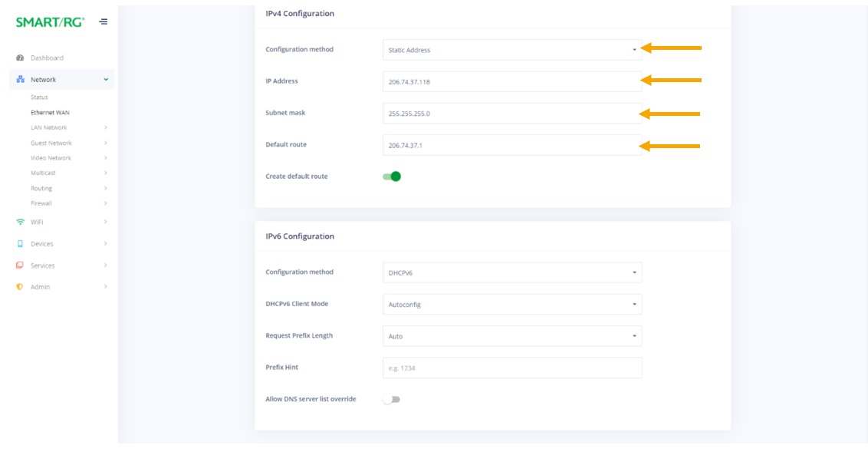Click the Dashboard gauge icon
This screenshot has width=868, height=452.
point(20,58)
